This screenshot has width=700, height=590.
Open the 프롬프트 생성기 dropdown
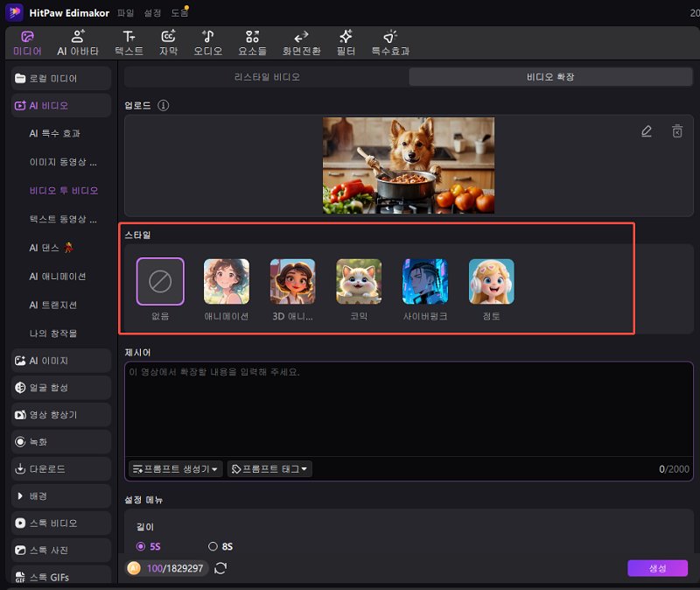pyautogui.click(x=176, y=469)
